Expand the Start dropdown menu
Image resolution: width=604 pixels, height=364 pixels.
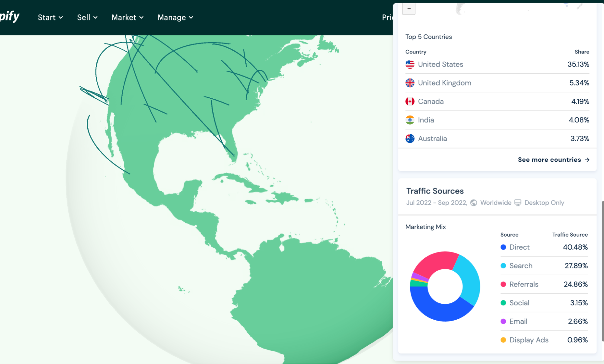[49, 17]
